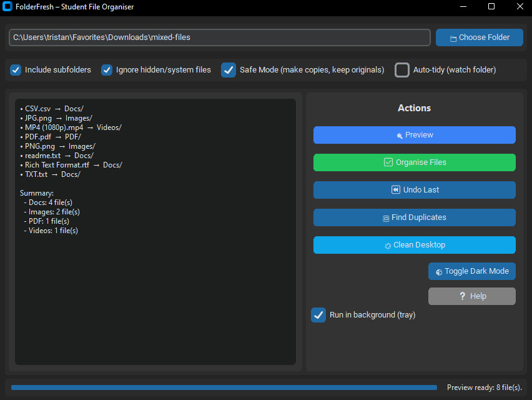Click the checkmark icon on Organise Files
Viewport: 532px width, 400px height.
click(388, 162)
